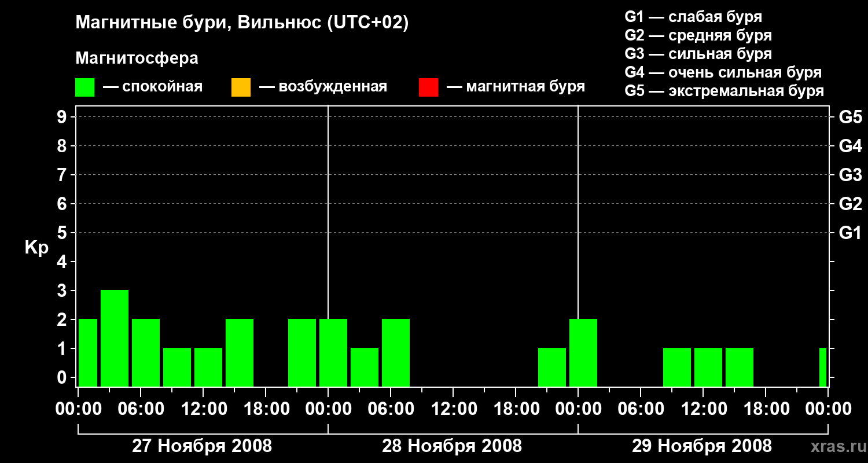The width and height of the screenshot is (868, 463).
Task: Click the 'G1' label on right axis
Action: 851,233
